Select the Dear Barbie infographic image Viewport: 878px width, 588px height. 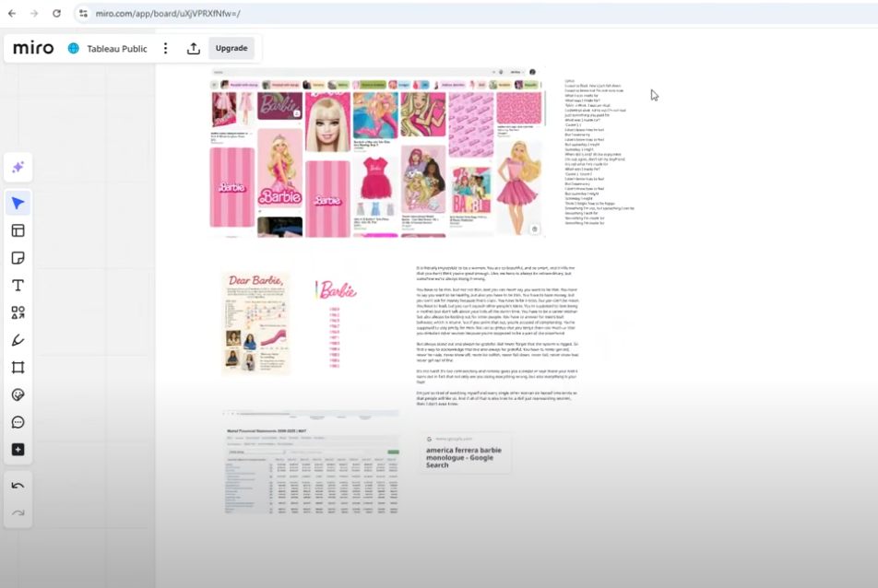click(x=255, y=323)
